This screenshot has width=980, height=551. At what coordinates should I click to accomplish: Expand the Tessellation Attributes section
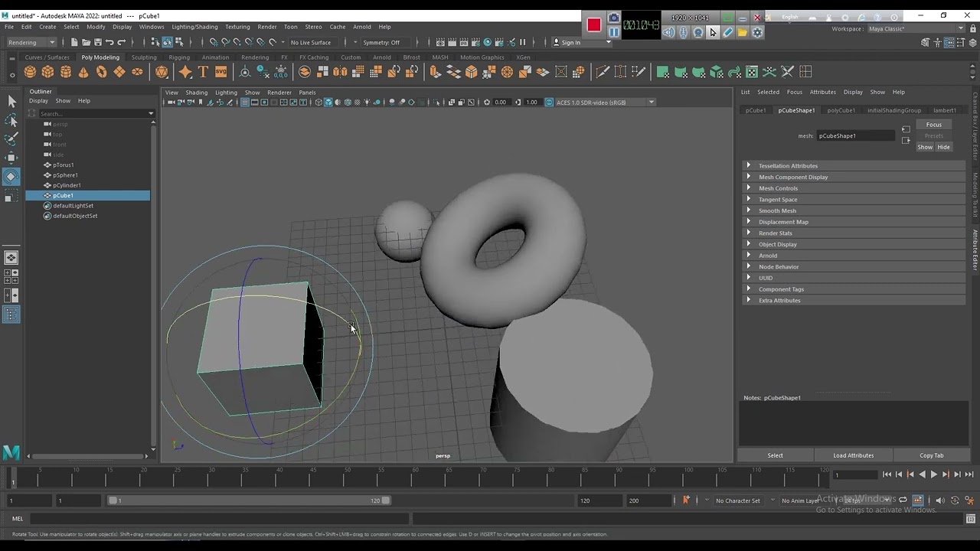click(x=788, y=166)
